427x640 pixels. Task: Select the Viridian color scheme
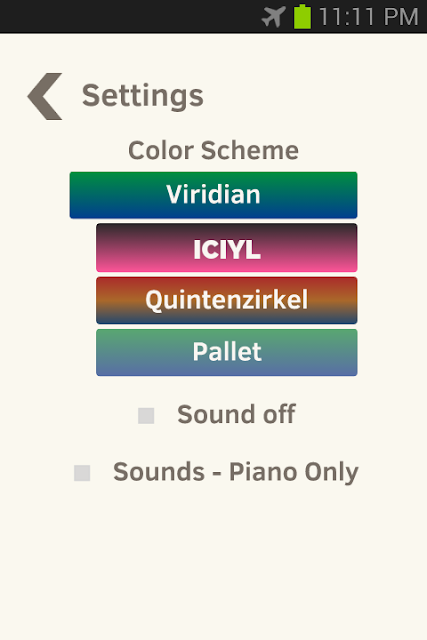[x=214, y=195]
